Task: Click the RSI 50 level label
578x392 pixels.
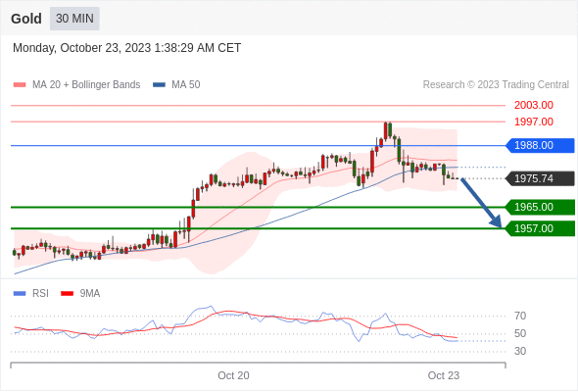Action: pyautogui.click(x=520, y=333)
